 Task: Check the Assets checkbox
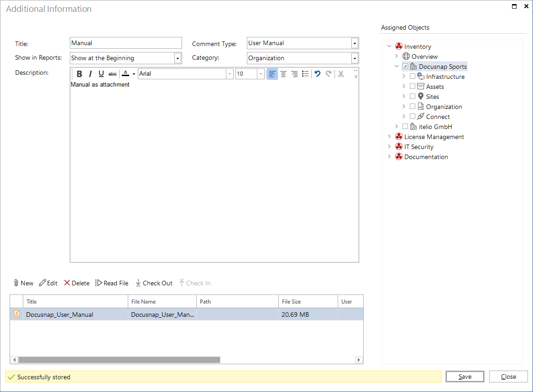[413, 86]
